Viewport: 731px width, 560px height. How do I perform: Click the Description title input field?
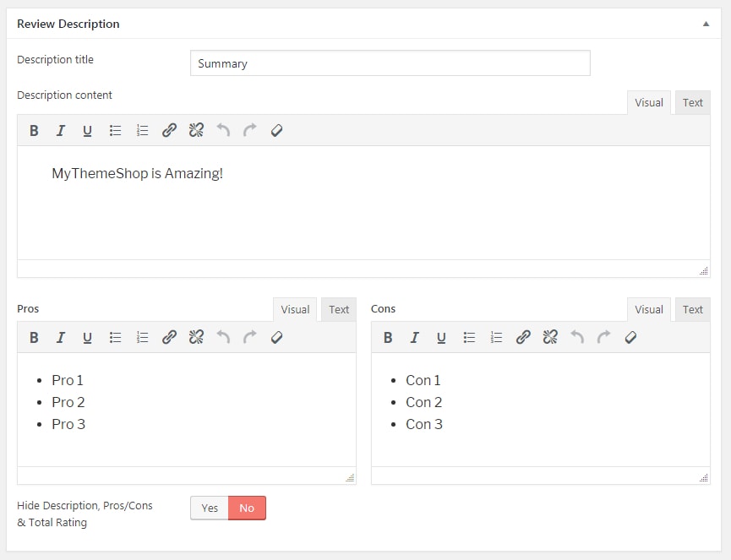(390, 63)
